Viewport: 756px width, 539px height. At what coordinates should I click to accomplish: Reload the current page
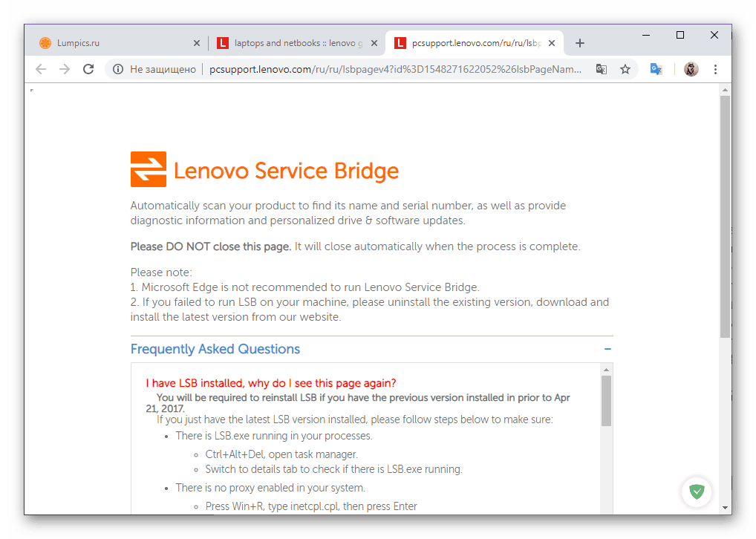point(88,68)
